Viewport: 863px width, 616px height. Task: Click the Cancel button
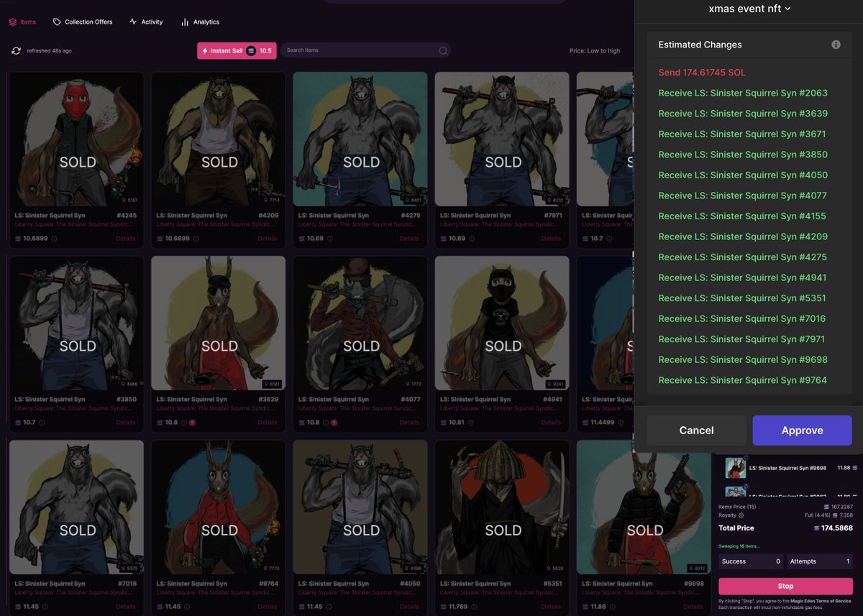(696, 431)
